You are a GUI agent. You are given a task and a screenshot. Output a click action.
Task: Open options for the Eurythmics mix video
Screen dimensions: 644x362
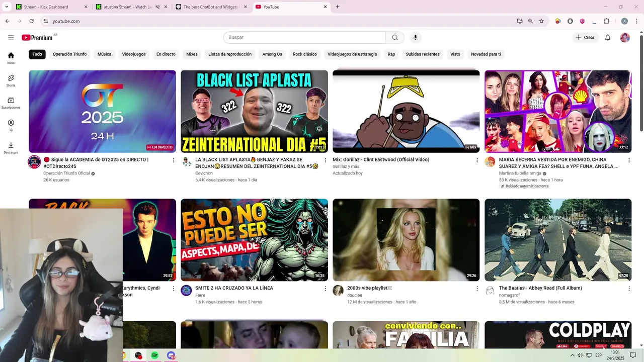[174, 289]
